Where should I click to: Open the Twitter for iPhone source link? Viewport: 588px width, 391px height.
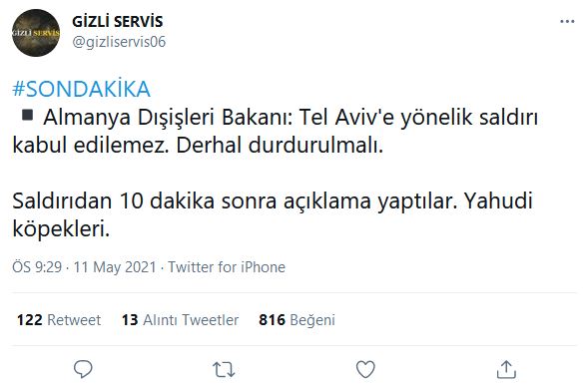227,267
